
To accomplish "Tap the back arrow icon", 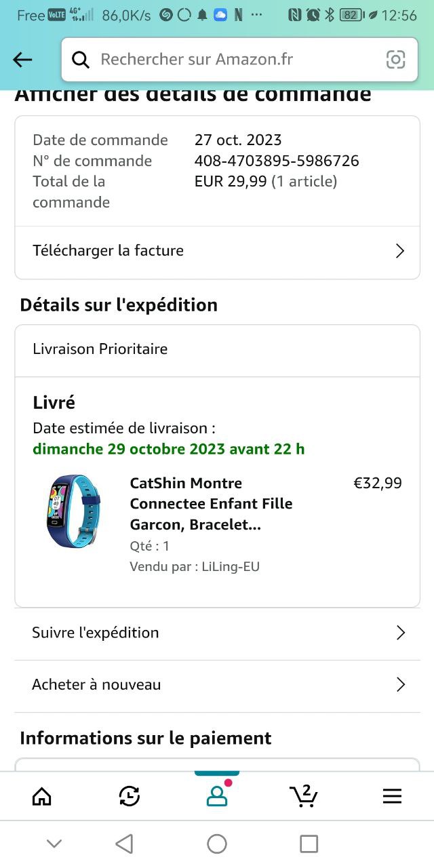I will click(x=22, y=60).
